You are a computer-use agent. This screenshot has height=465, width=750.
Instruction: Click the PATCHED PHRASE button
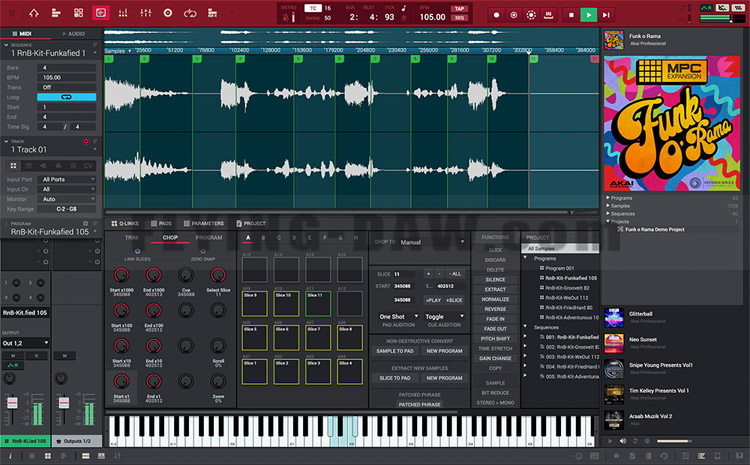(419, 405)
